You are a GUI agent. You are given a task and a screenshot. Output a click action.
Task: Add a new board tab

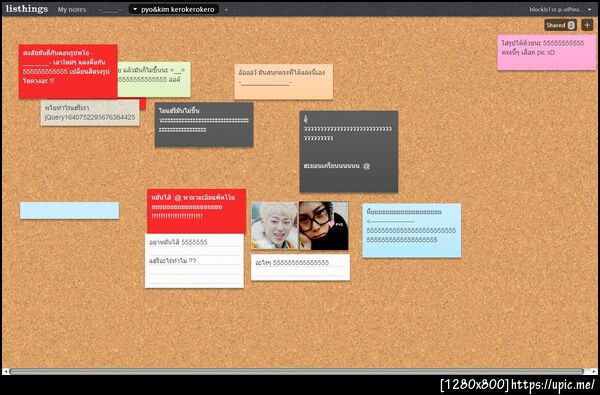tap(226, 10)
